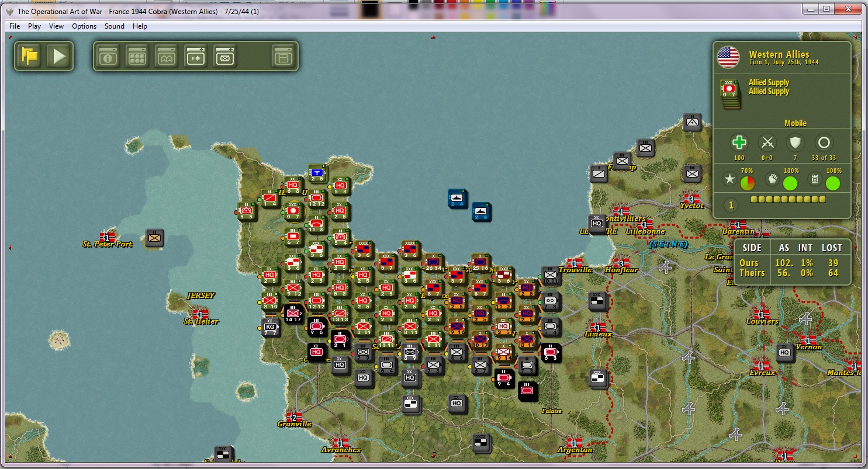This screenshot has width=868, height=469.
Task: Select the black unit marked 14 17
Action: coord(293,314)
